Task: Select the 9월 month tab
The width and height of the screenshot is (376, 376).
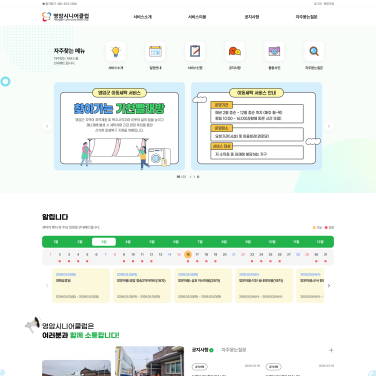Action: (x=248, y=242)
